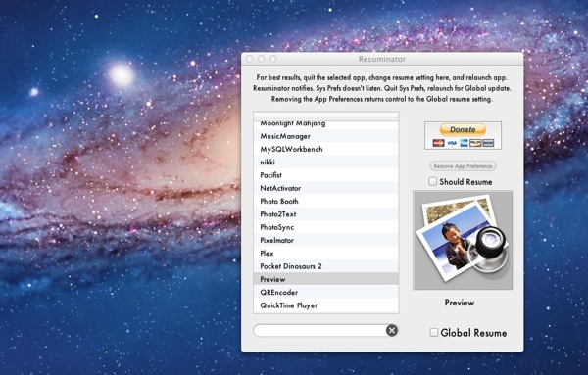The width and height of the screenshot is (588, 375).
Task: Select MusicManager in the app list
Action: click(326, 136)
